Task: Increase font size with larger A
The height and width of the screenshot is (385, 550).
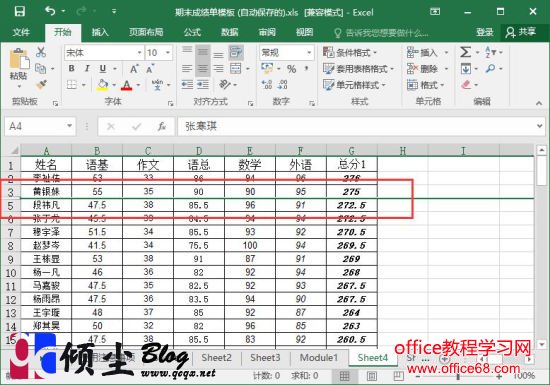Action: tap(134, 69)
